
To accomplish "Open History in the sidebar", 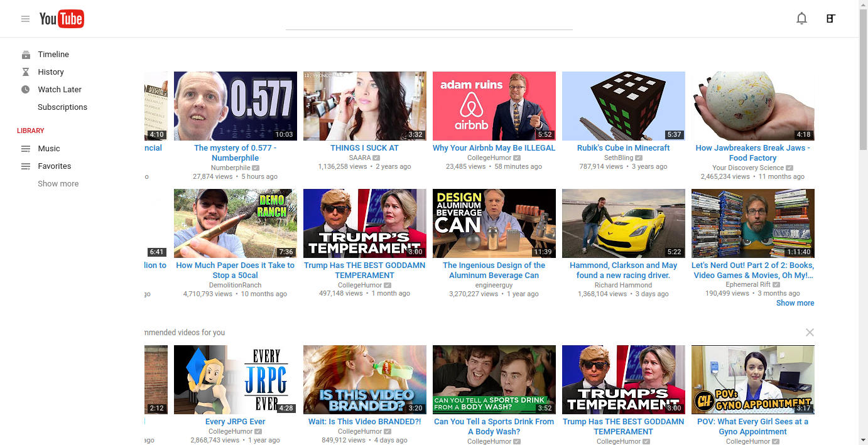I will point(51,72).
